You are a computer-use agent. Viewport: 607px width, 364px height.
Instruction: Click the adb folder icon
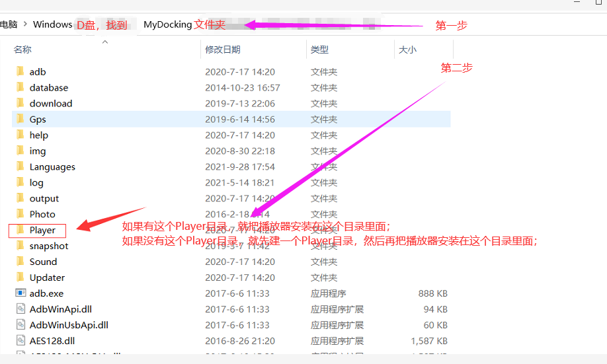[20, 71]
